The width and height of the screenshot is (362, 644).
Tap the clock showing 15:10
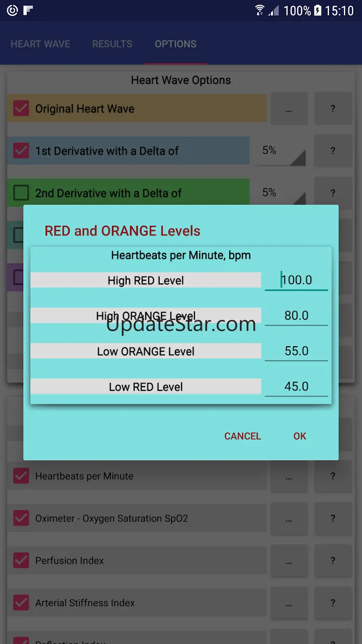coord(339,10)
